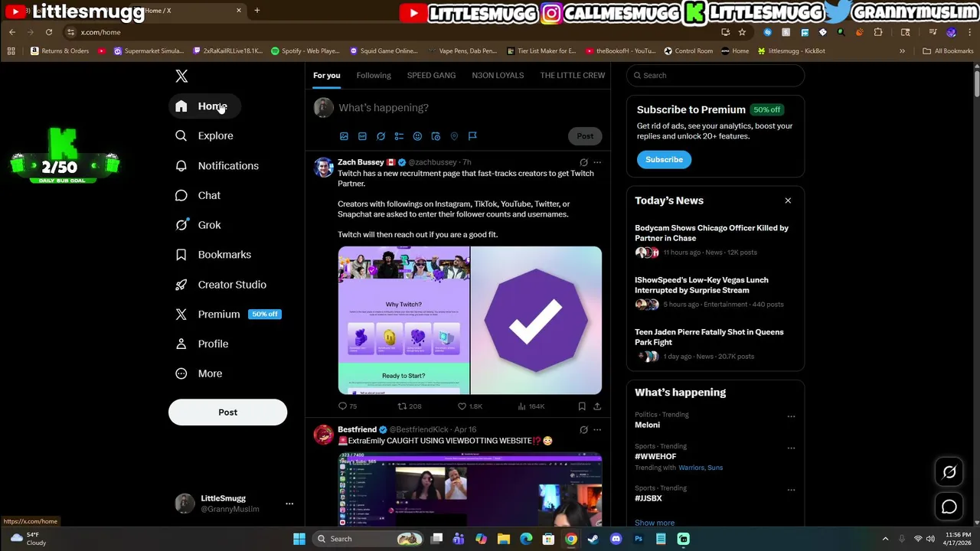Open Chat in the sidebar
Image resolution: width=980 pixels, height=551 pixels.
tap(198, 195)
